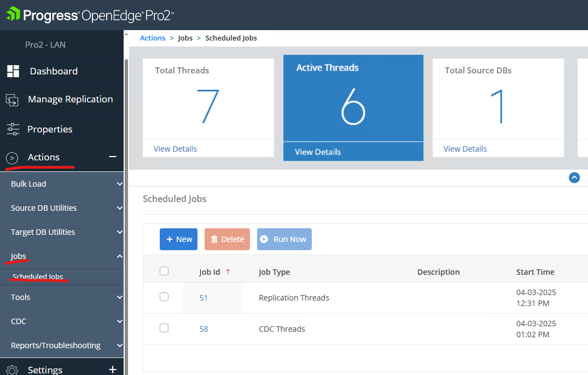Click the Manage Replication icon

(x=12, y=100)
